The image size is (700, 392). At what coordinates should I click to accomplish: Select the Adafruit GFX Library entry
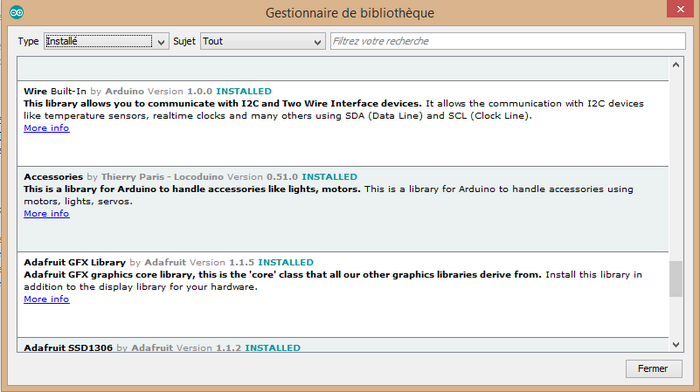click(343, 295)
